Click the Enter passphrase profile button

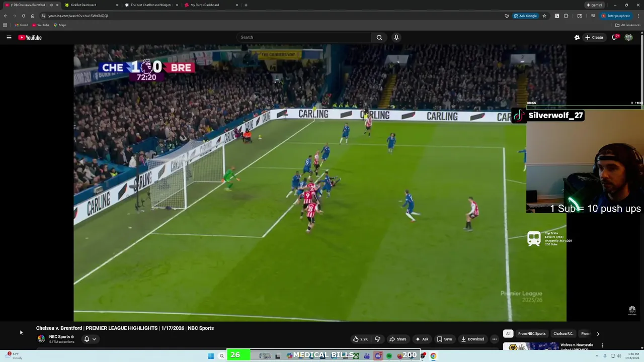pos(615,16)
